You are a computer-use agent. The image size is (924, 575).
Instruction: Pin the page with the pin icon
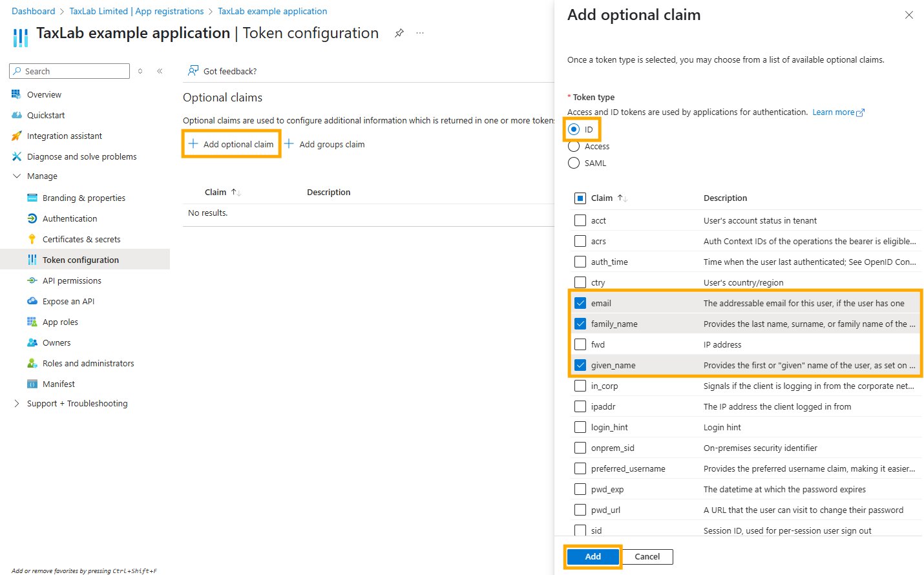[399, 33]
